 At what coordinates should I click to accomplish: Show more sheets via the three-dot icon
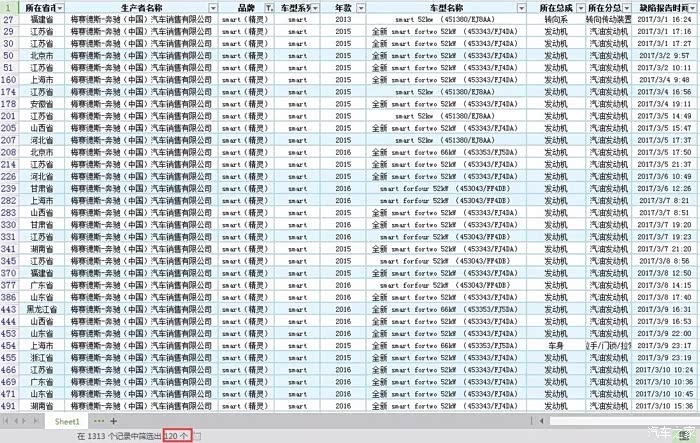[99, 421]
